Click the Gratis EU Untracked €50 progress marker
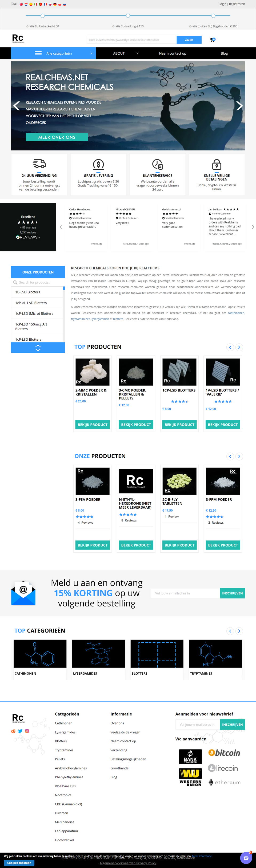This screenshot has width=256, height=868. [x=42, y=15]
